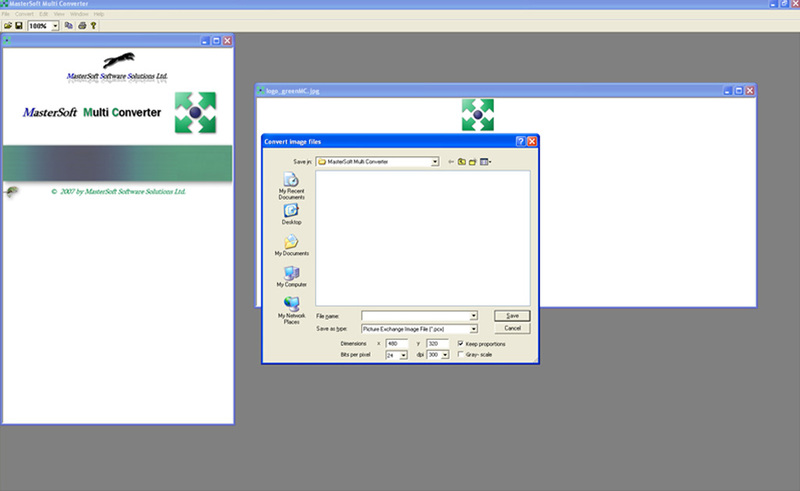Close the Convert image files dialog
The image size is (800, 491).
pos(532,141)
